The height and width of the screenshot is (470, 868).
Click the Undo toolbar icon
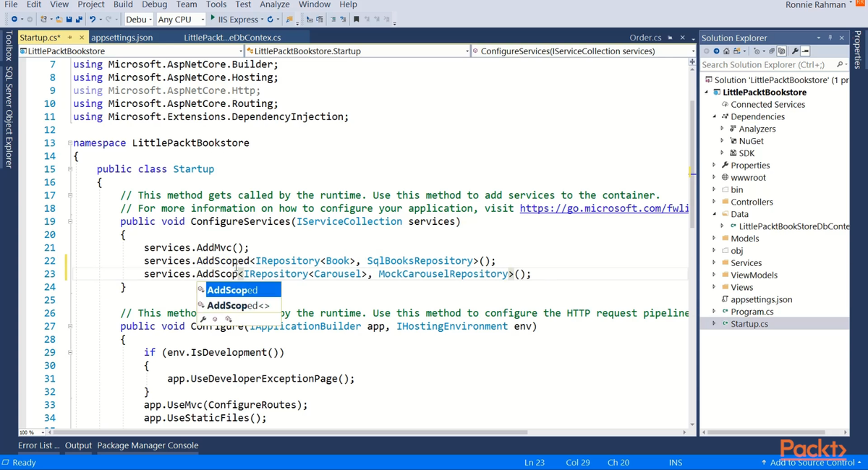point(92,19)
